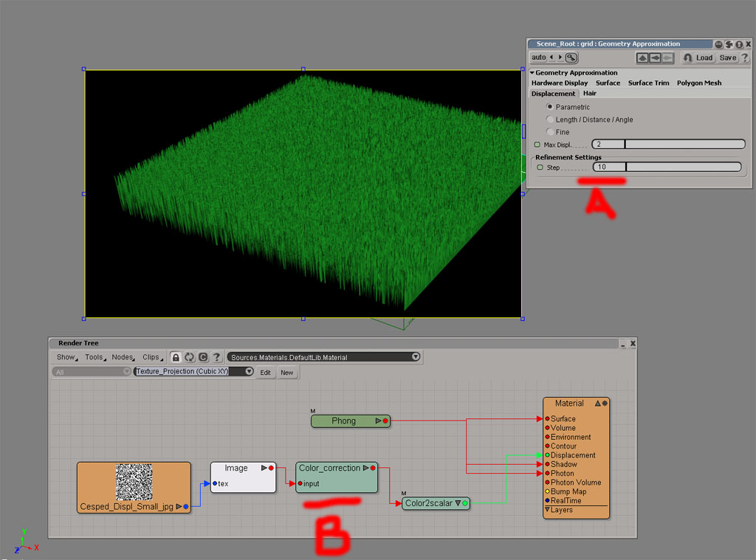This screenshot has width=756, height=560.
Task: Open property editor help question mark
Action: [745, 58]
